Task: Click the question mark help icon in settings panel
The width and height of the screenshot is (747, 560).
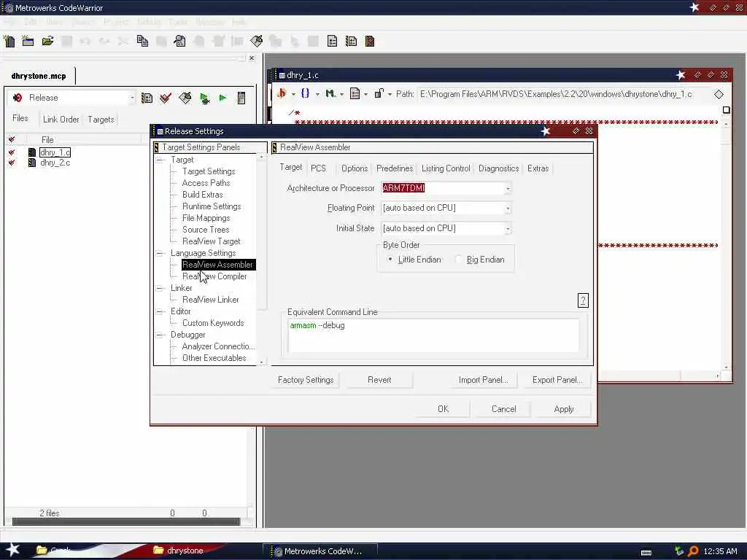Action: 583,300
